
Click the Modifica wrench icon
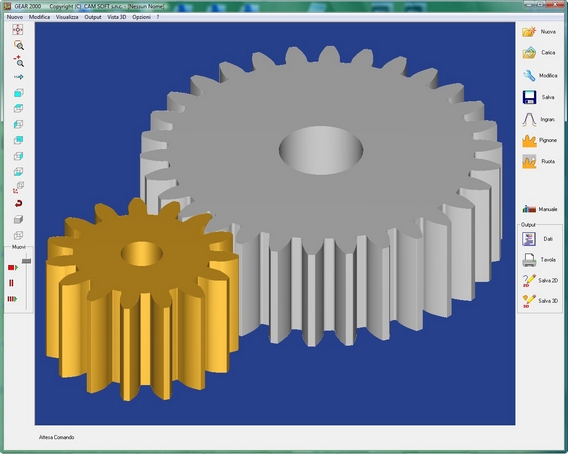click(x=529, y=75)
